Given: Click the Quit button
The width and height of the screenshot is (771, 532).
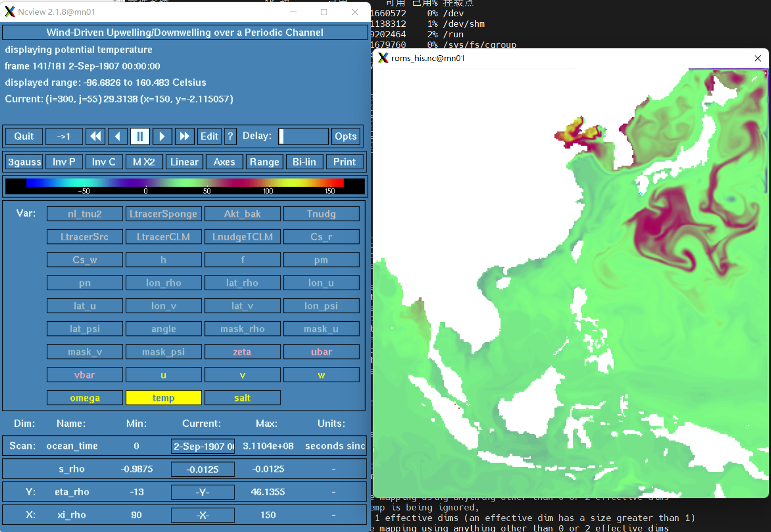Looking at the screenshot, I should point(24,137).
